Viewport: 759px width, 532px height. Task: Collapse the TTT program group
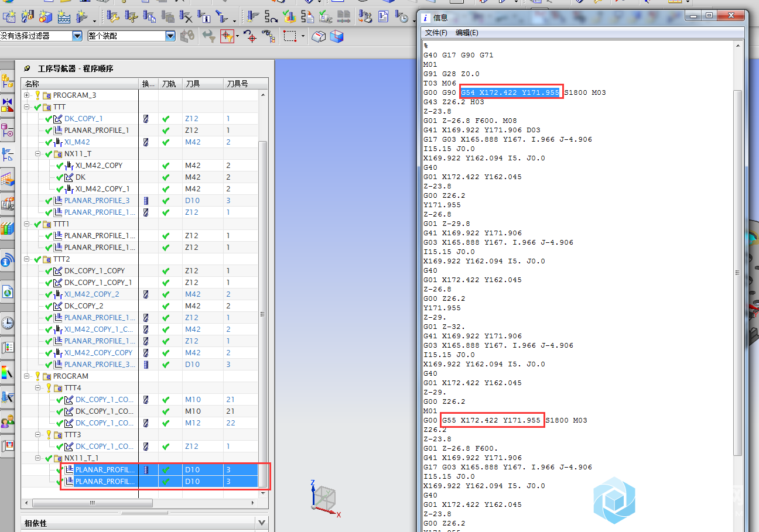(28, 107)
